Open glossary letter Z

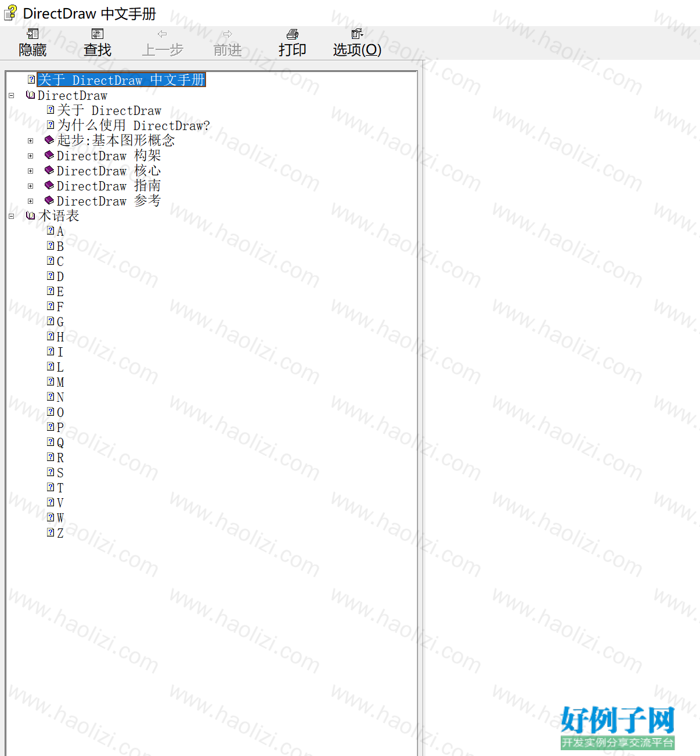click(60, 533)
